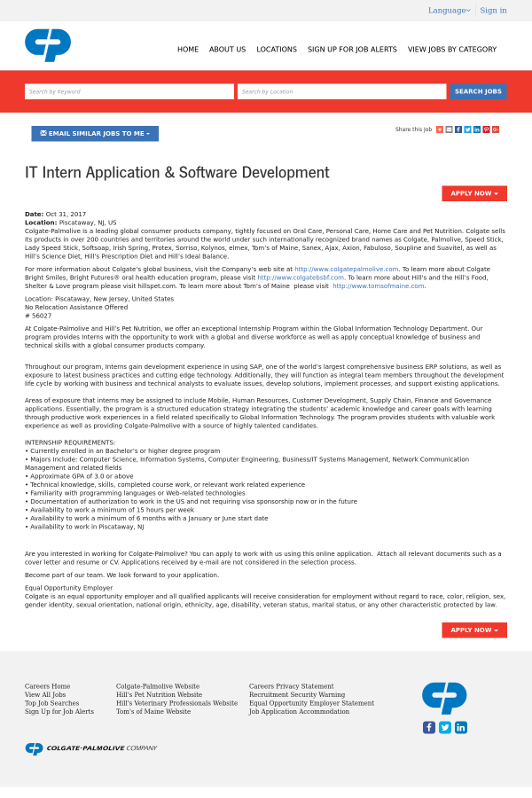Screen dimensions: 532x798
Task: Open the colgatebsbf.com link
Action: 301,278
